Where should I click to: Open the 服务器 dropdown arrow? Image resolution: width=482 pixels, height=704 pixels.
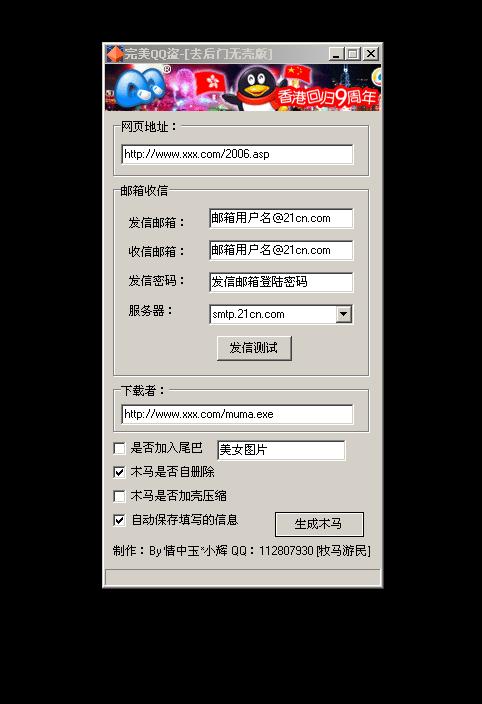(343, 314)
